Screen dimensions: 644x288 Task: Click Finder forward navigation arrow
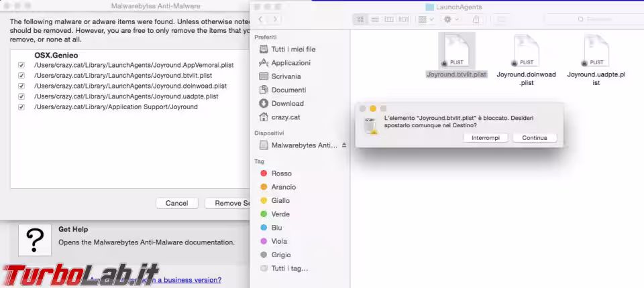(275, 19)
